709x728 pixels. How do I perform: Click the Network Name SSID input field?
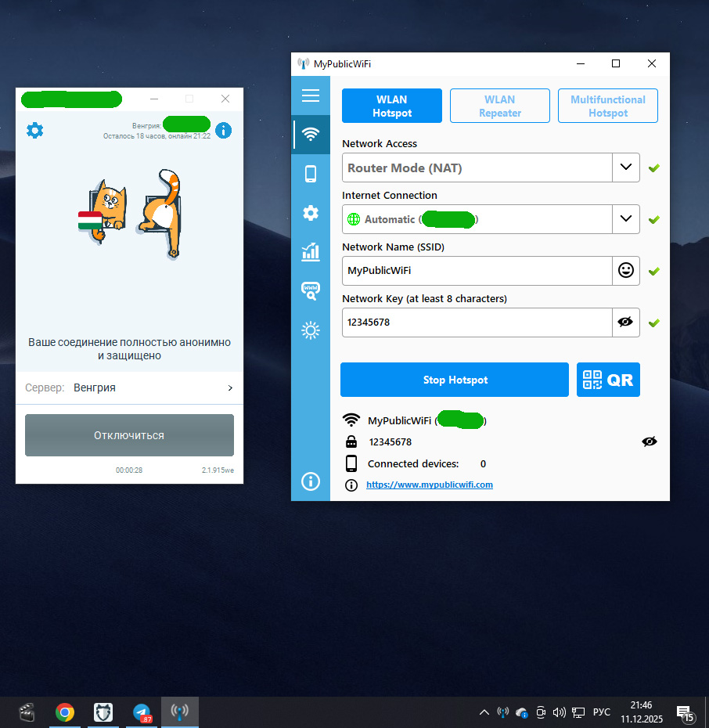[477, 271]
